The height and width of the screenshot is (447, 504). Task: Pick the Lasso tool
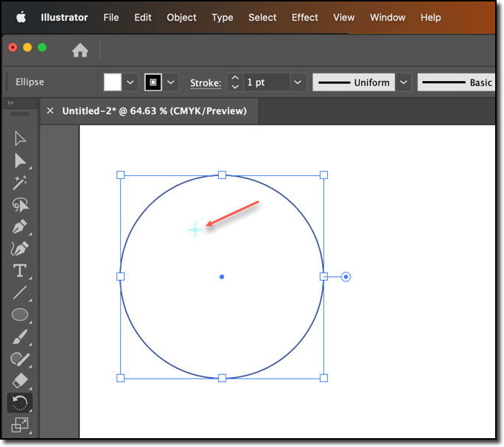pyautogui.click(x=20, y=205)
